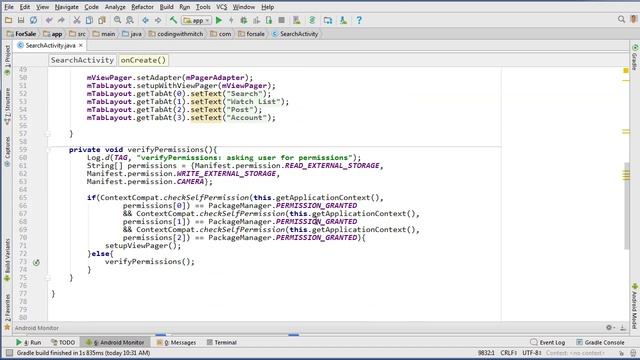Run the app with the green play button
640x360 pixels.
click(219, 20)
